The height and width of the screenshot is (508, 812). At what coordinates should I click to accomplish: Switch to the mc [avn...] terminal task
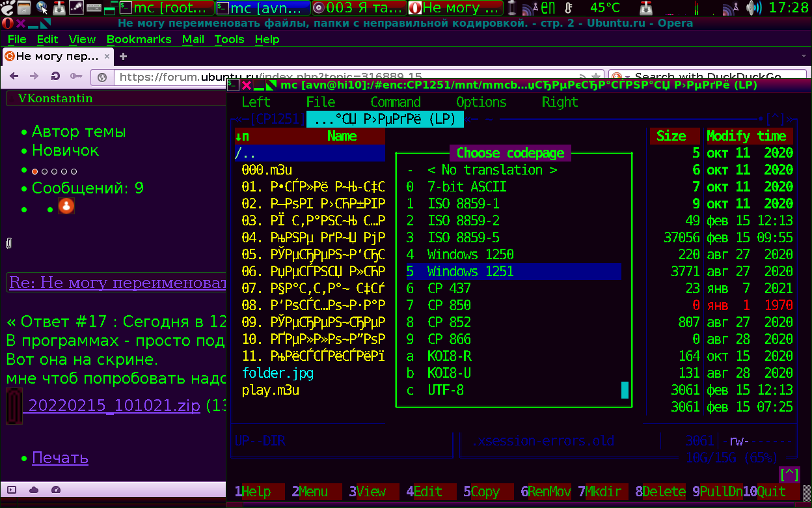(263, 8)
